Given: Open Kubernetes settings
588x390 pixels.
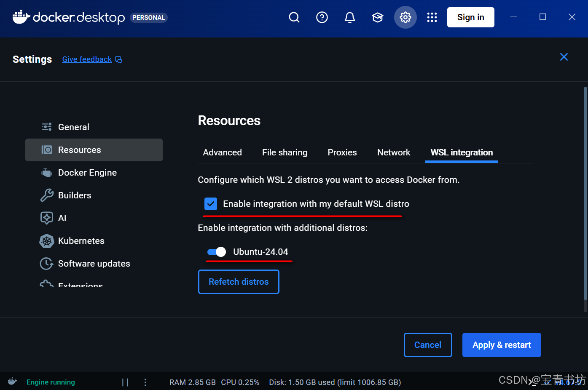Looking at the screenshot, I should click(x=94, y=241).
